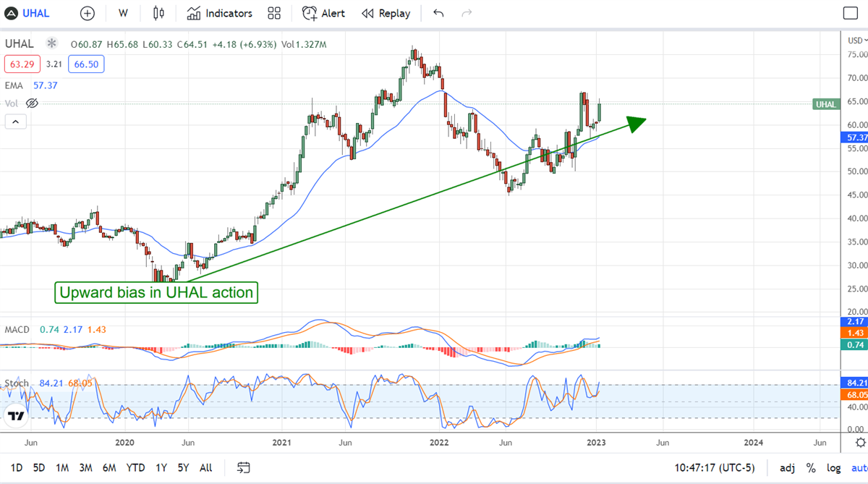This screenshot has width=868, height=484.
Task: Collapse the indicator legend with chevron
Action: (14, 122)
